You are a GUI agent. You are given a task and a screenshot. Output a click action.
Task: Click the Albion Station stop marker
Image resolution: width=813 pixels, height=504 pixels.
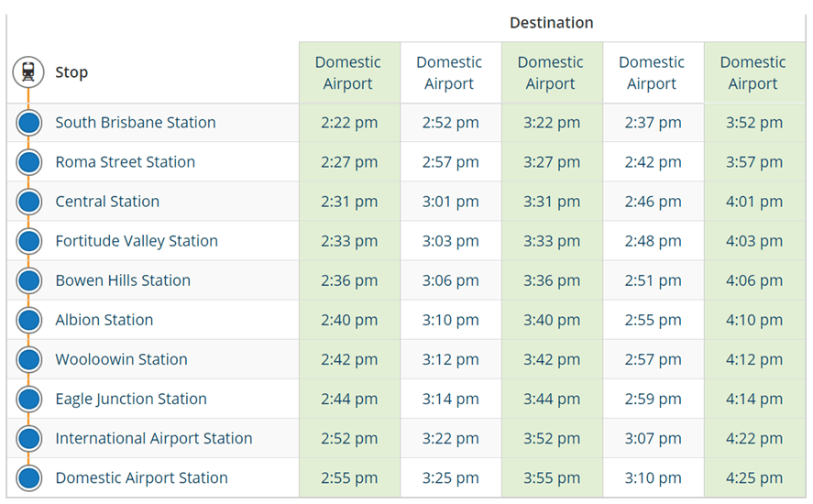pos(29,320)
